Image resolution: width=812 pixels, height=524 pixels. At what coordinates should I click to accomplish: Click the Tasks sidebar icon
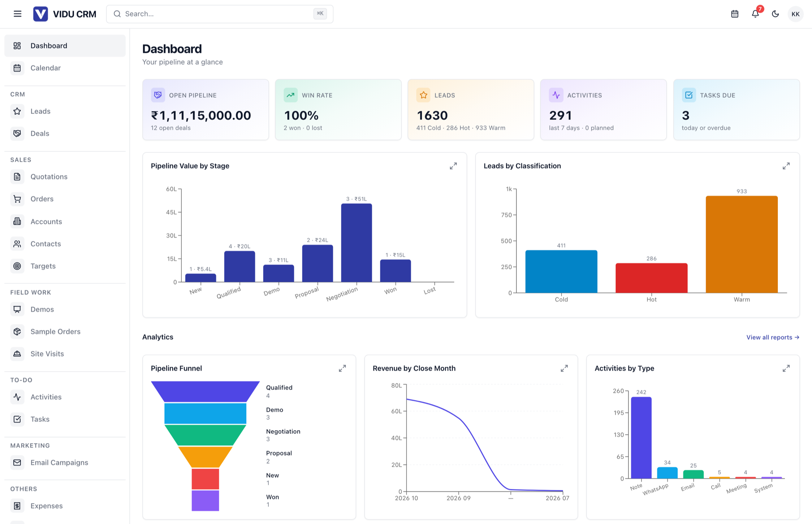[17, 419]
